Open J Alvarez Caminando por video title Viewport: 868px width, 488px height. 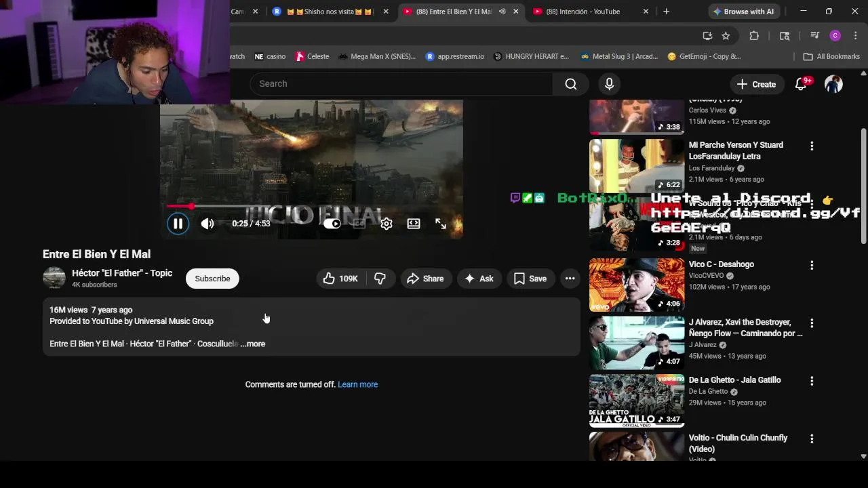click(x=745, y=327)
